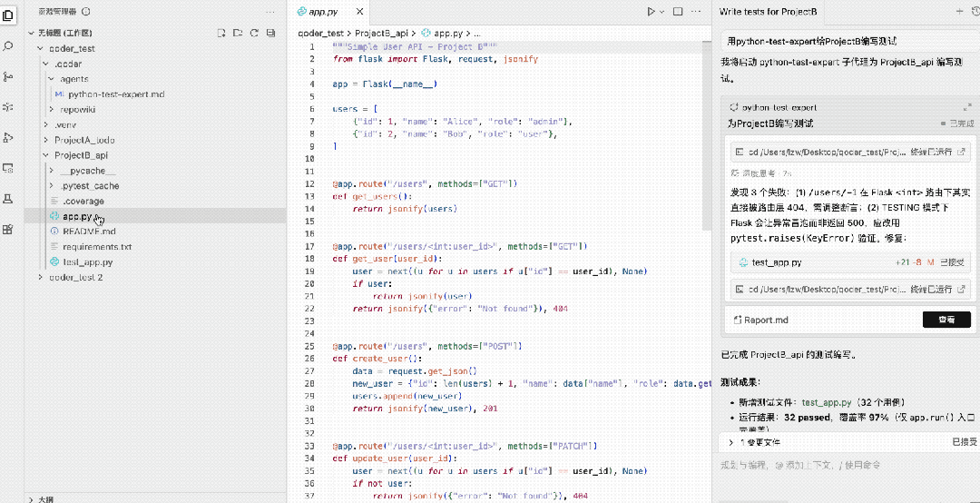Open python-test-expert.md in explorer
The image size is (980, 503).
(116, 94)
